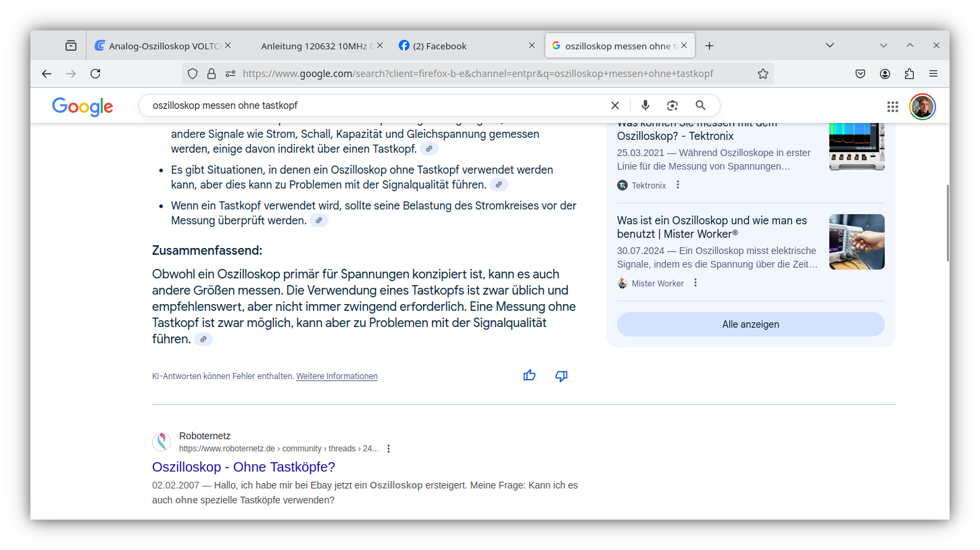Image resolution: width=980 pixels, height=550 pixels.
Task: Start a voice search with the microphone icon
Action: tap(645, 105)
